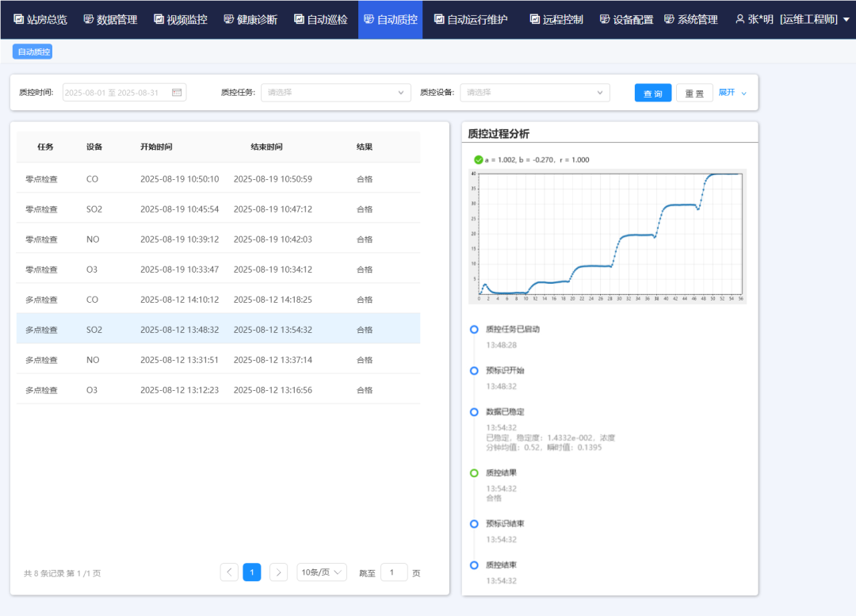Select the 零点检查 O3 row
The width and height of the screenshot is (856, 616).
(219, 270)
